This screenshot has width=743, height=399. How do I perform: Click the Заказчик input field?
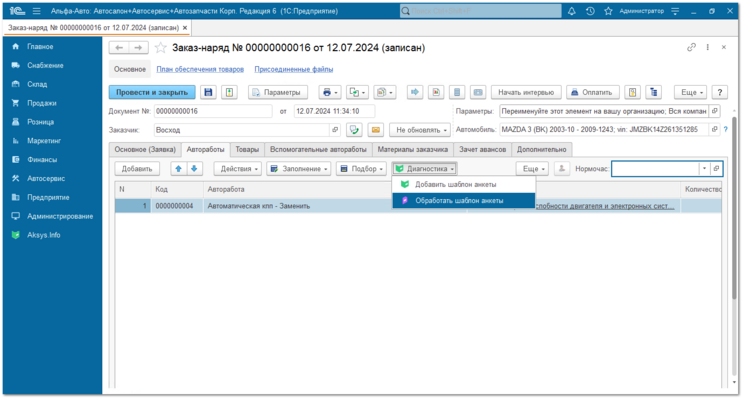point(241,130)
